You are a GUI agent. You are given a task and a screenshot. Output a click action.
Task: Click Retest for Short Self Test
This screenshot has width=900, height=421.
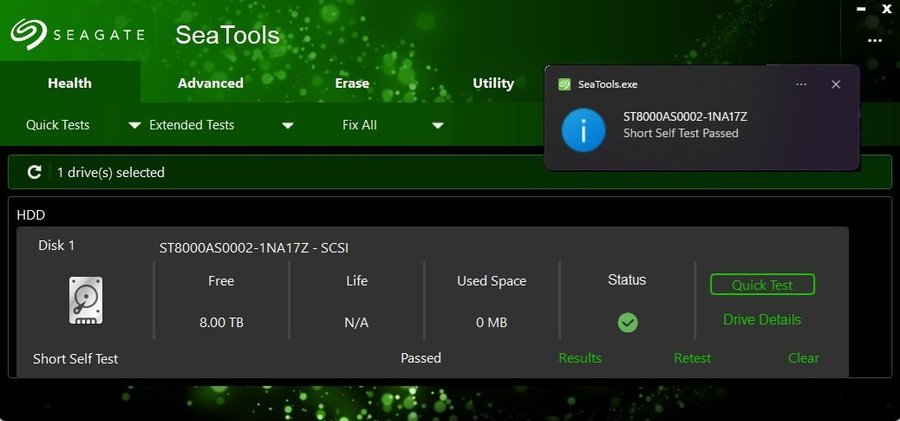[x=692, y=358]
